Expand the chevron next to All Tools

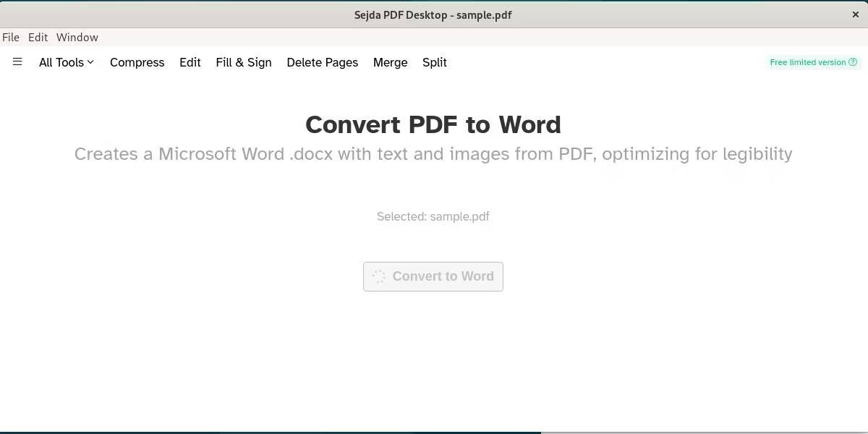90,62
